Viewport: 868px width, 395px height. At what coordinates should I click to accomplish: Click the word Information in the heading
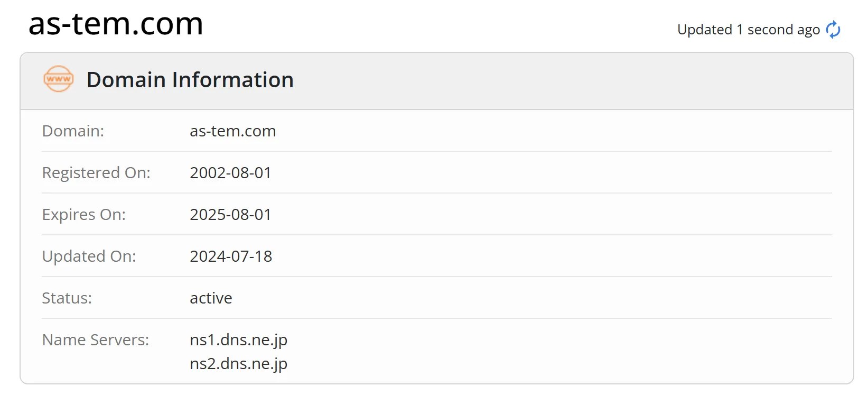(x=233, y=80)
